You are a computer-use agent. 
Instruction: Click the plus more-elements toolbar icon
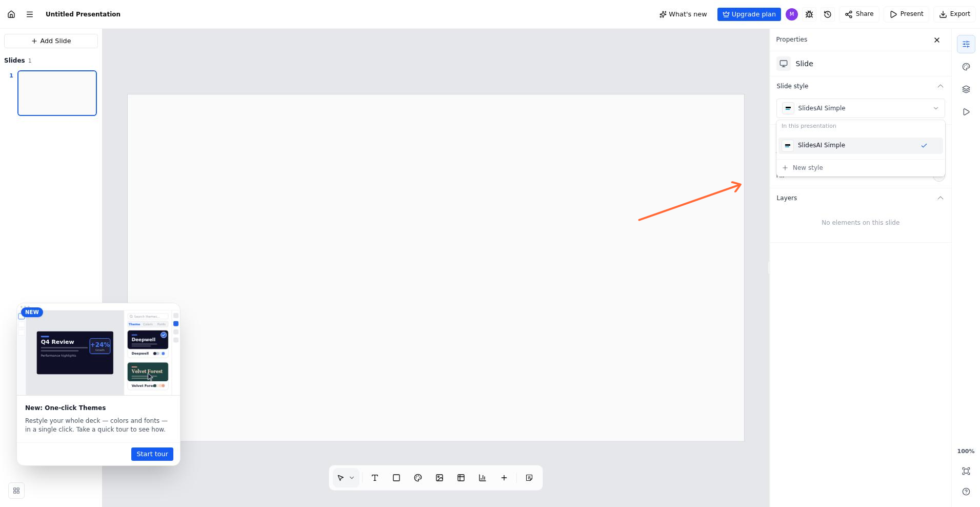click(504, 478)
